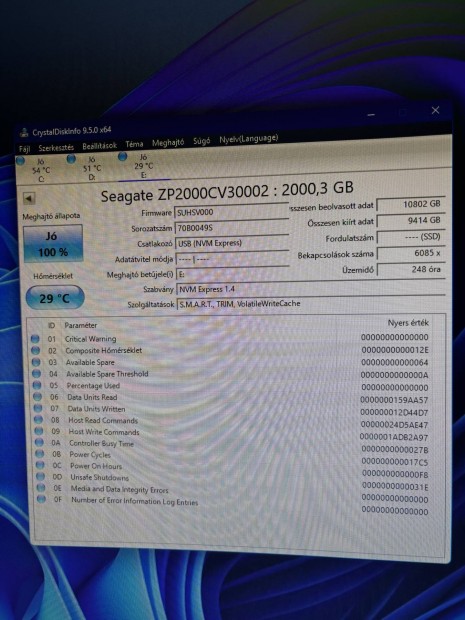Click the total writes value 9414 GB
This screenshot has width=465, height=620.
411,221
